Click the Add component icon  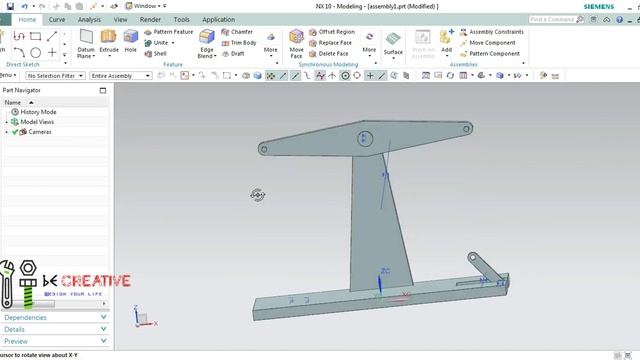(x=446, y=37)
